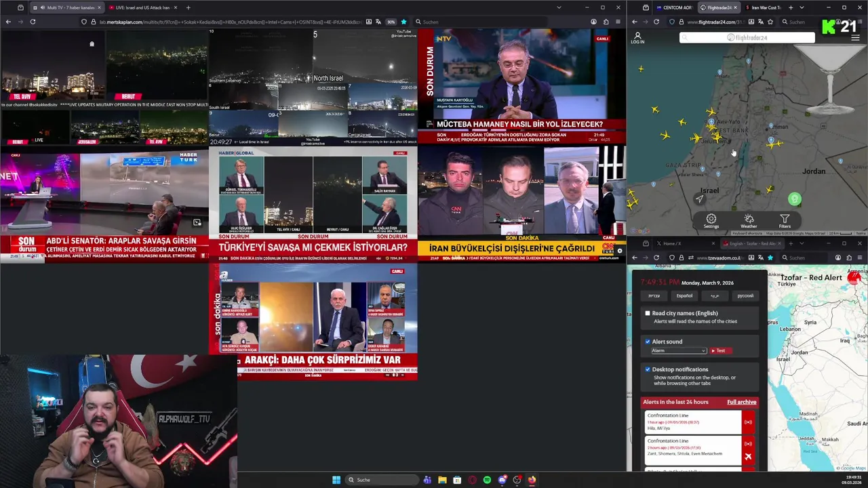Select the Habertürk video tile

pos(104,204)
